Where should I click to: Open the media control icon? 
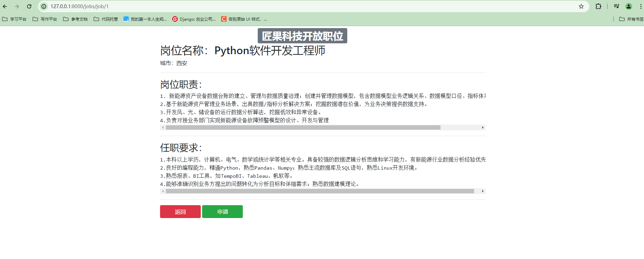click(x=617, y=6)
